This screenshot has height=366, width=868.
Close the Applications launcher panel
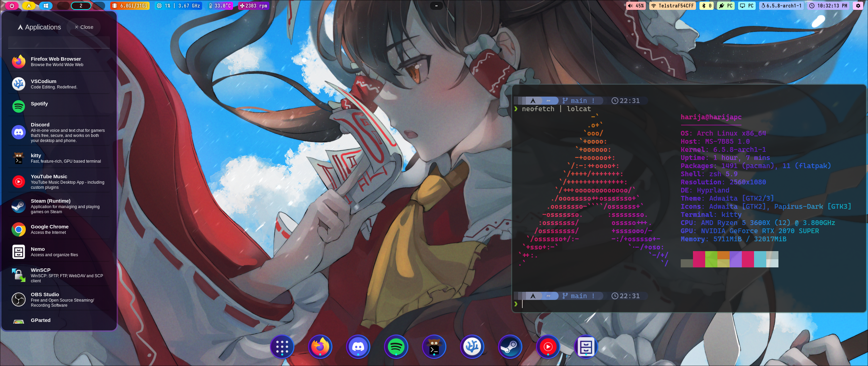pyautogui.click(x=84, y=27)
